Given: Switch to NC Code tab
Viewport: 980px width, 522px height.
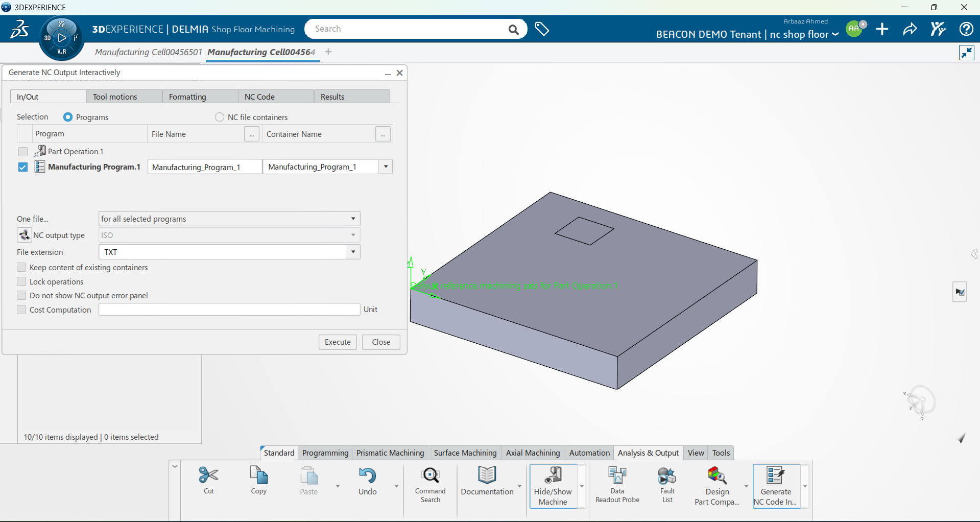Looking at the screenshot, I should [276, 97].
